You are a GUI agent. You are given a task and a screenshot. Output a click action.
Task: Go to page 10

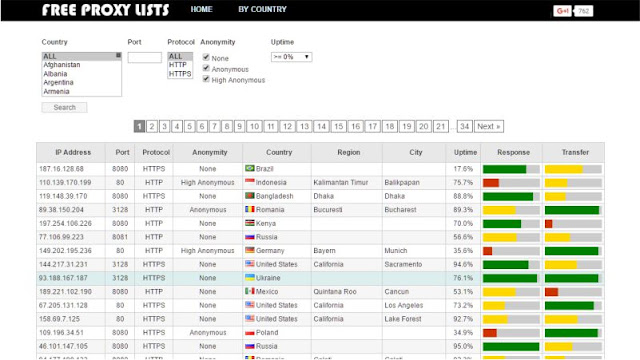[254, 127]
